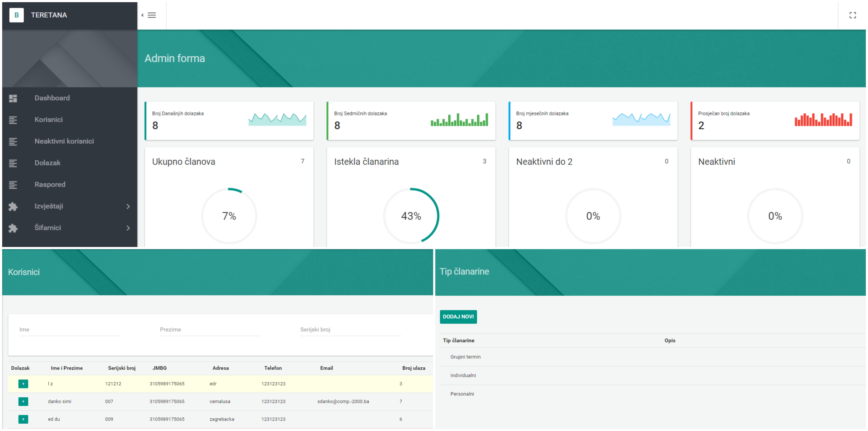The width and height of the screenshot is (868, 431).
Task: Focus the Serijski broj search field
Action: click(351, 330)
